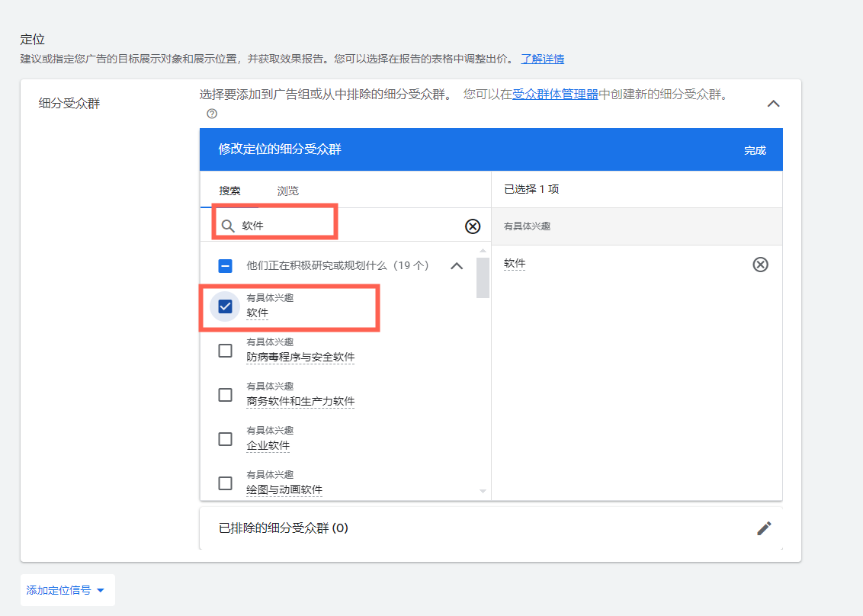This screenshot has width=863, height=616.
Task: Click the scrollbar down arrow
Action: [x=483, y=491]
